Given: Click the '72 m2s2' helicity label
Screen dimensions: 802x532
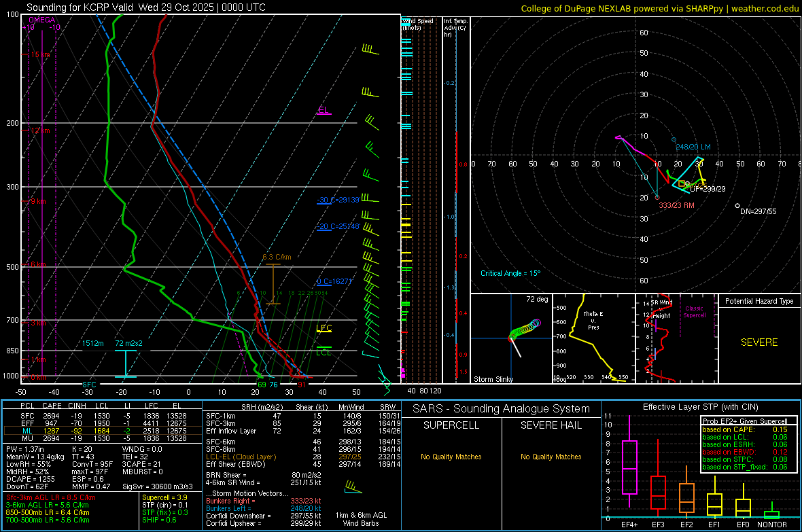Looking at the screenshot, I should (129, 343).
